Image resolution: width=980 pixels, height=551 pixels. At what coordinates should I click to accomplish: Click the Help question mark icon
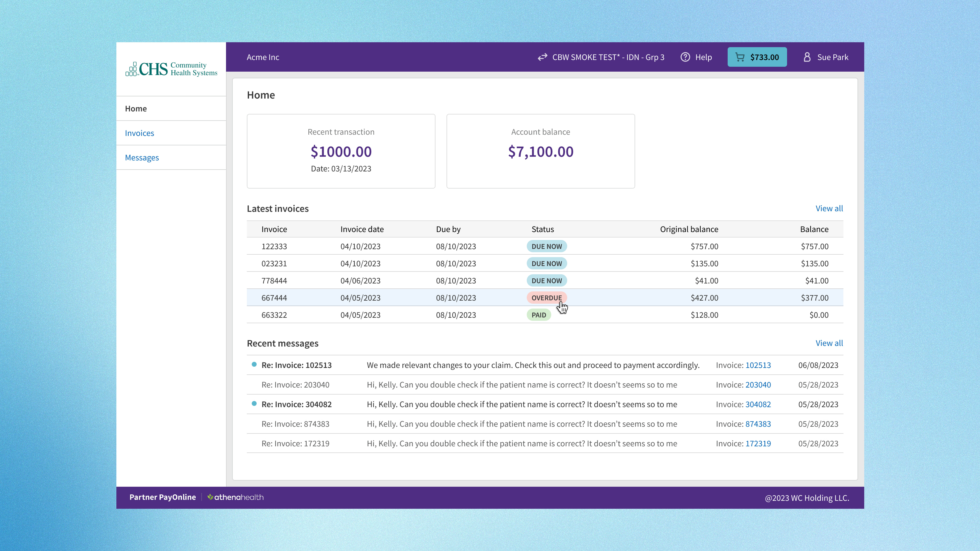coord(685,57)
